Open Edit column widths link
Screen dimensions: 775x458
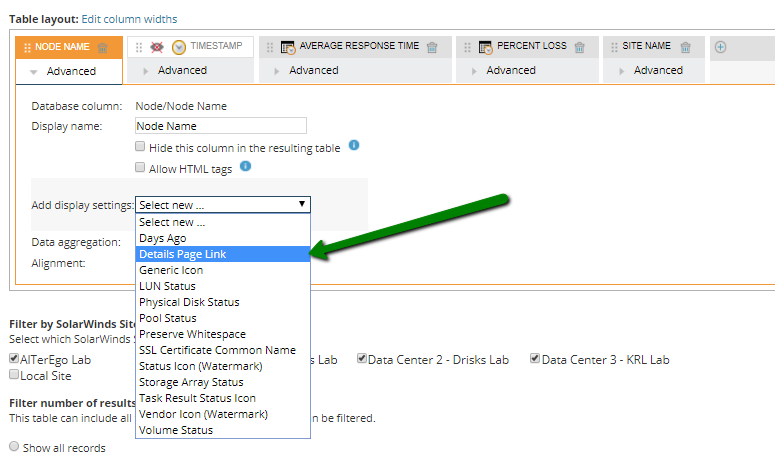point(129,19)
